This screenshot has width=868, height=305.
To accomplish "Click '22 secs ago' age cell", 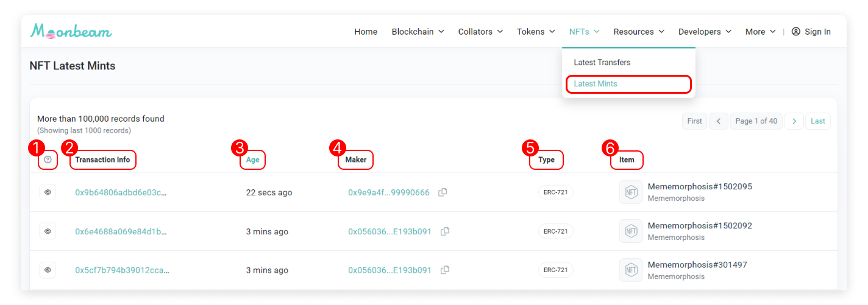I will coord(269,192).
